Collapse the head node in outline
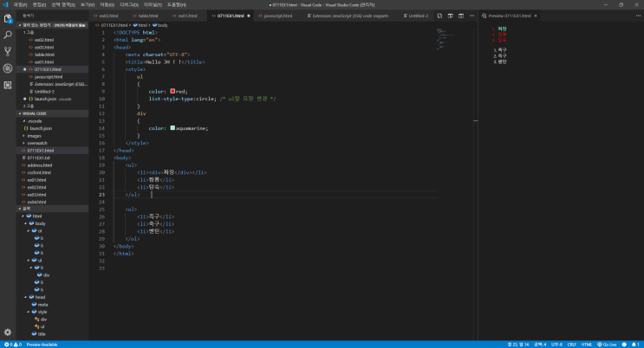Image resolution: width=644 pixels, height=348 pixels. point(25,297)
